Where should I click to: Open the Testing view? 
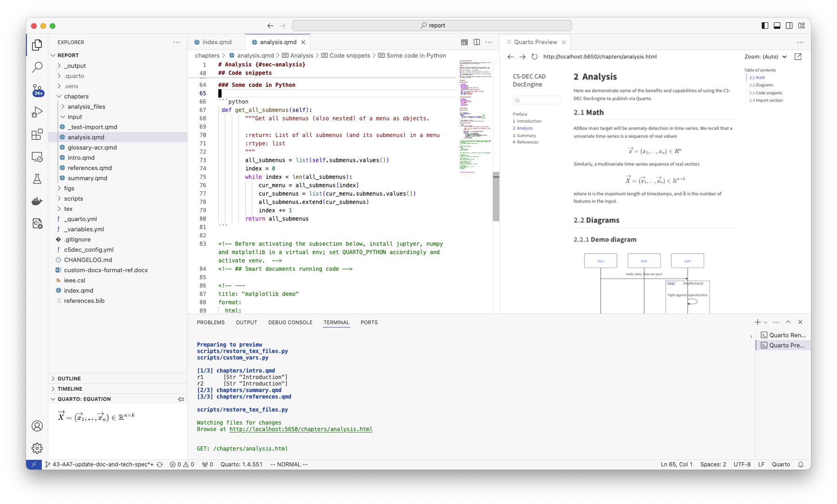[37, 179]
